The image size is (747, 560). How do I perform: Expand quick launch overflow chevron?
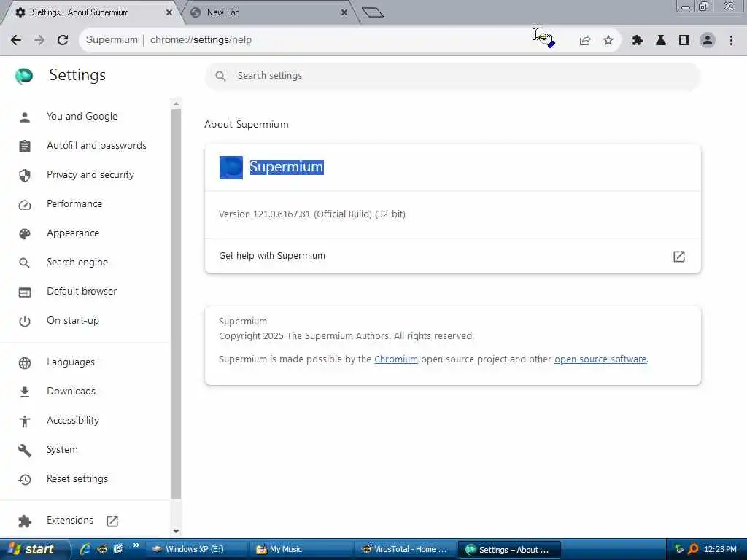coord(136,545)
